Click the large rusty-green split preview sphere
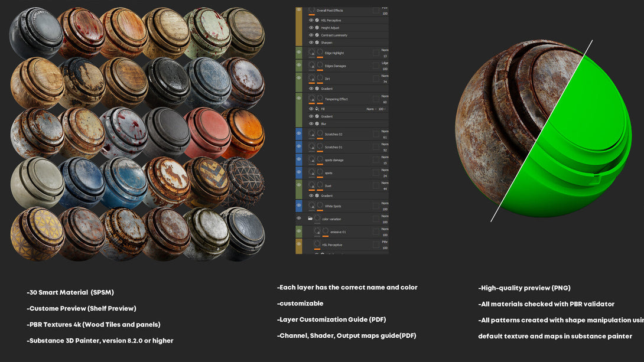 pos(544,128)
